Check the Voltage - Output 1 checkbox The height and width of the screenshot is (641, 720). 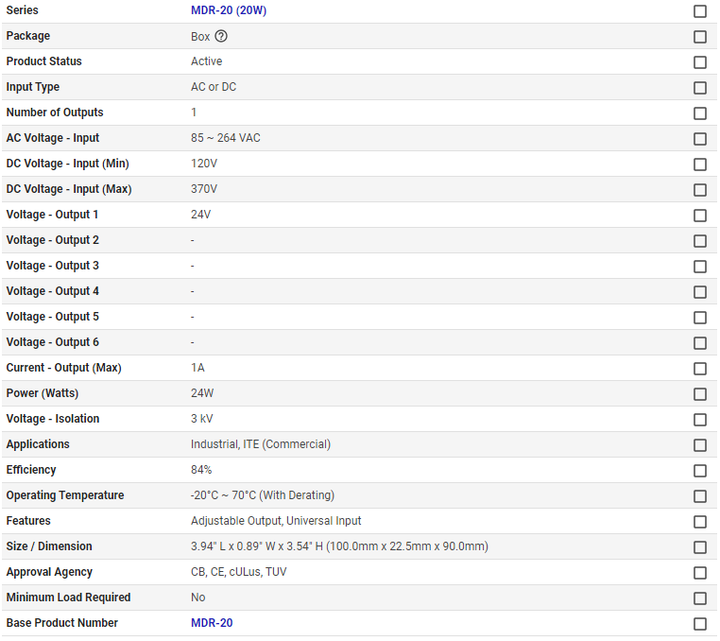pos(700,215)
